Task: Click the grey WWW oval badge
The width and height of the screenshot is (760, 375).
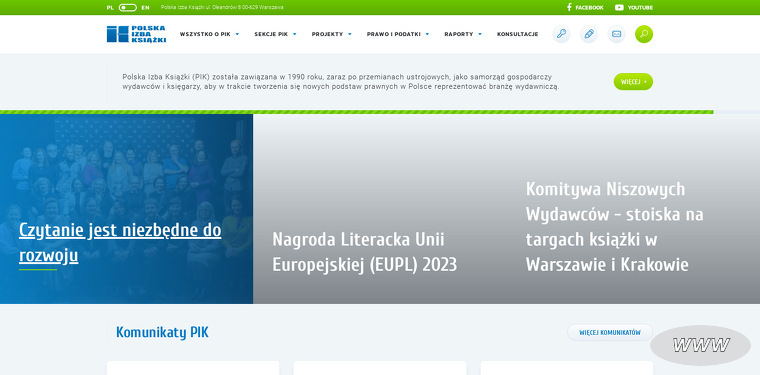Action: point(700,345)
